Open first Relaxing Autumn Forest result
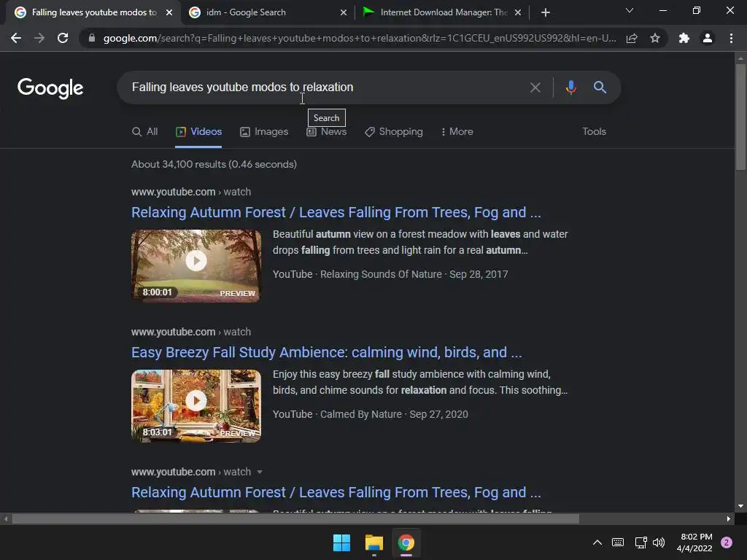 [336, 212]
